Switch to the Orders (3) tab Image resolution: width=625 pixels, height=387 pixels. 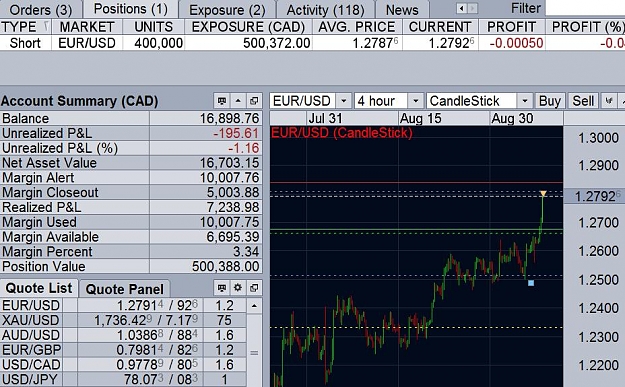[x=41, y=10]
